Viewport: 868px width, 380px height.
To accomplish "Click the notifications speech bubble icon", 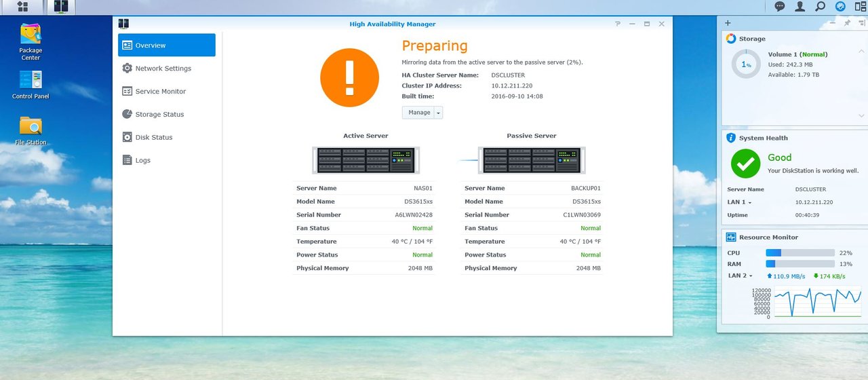I will [780, 7].
